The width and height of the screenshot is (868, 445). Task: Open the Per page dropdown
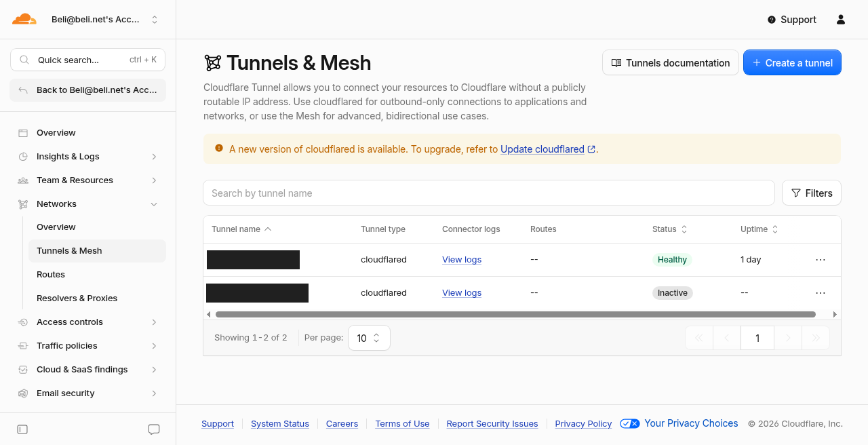[369, 338]
